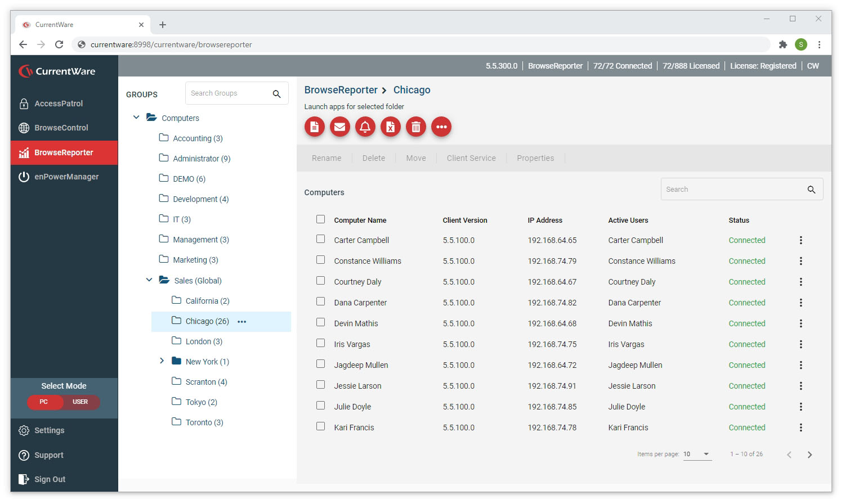The width and height of the screenshot is (845, 504).
Task: Sort by Computer Name column header
Action: click(x=360, y=220)
